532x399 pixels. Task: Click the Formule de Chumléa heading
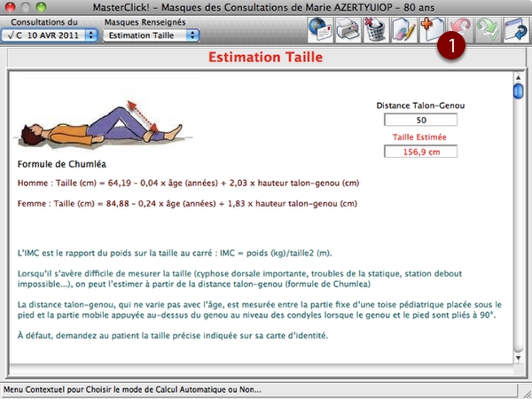click(62, 164)
